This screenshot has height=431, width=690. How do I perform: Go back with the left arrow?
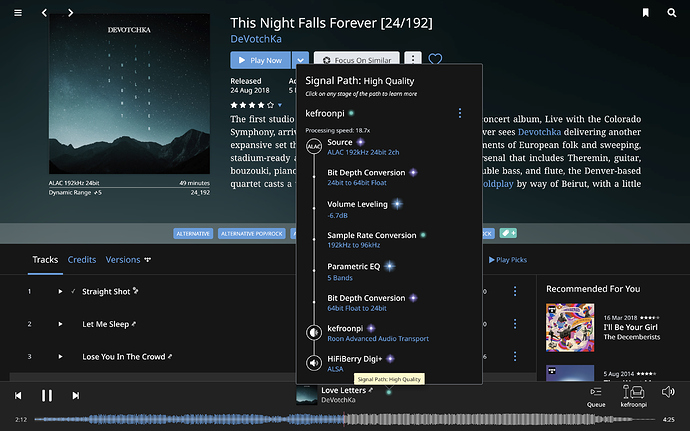click(44, 13)
